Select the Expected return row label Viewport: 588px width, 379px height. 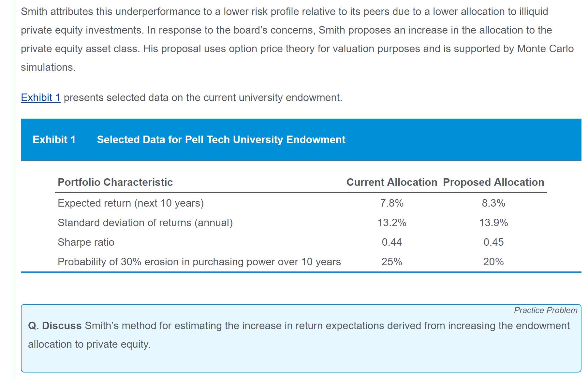coord(131,203)
